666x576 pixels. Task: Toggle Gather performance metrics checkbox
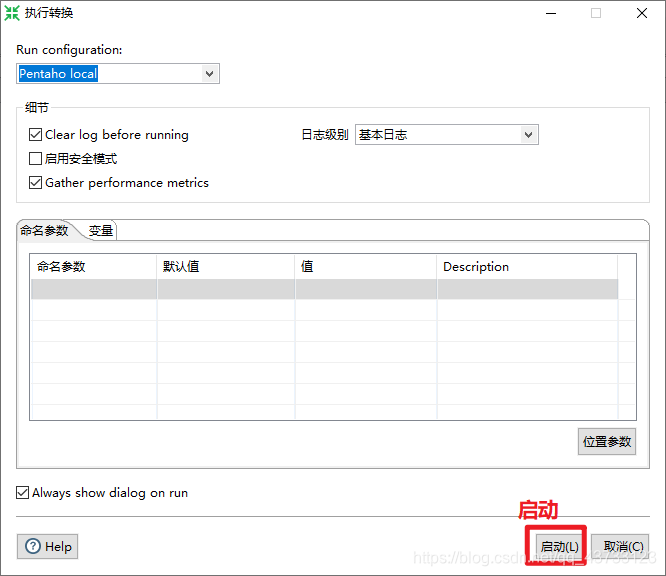pos(35,183)
